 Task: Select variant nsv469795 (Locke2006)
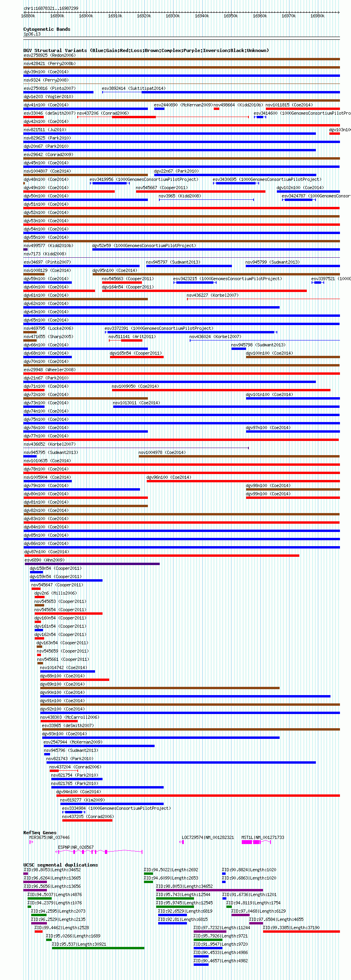pyautogui.click(x=49, y=328)
